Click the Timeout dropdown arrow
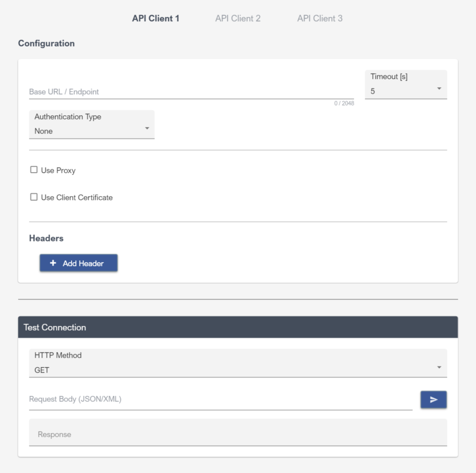476x473 pixels. pos(439,89)
